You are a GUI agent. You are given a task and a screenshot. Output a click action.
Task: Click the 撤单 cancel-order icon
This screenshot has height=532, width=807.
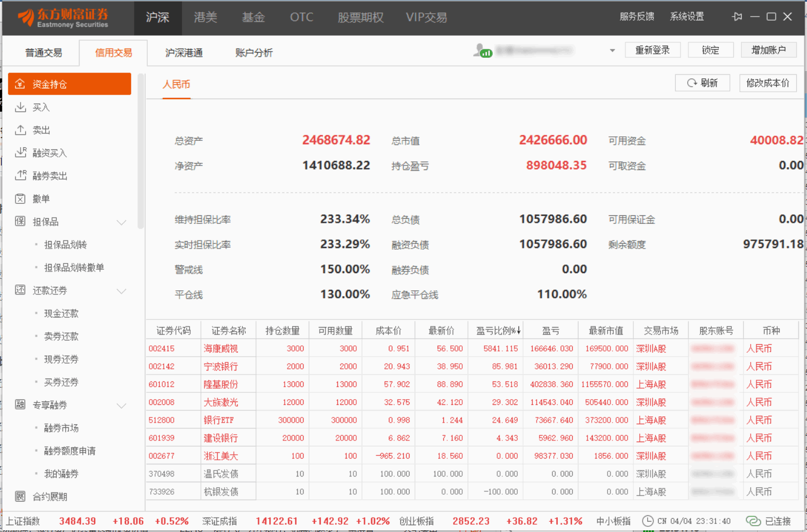pyautogui.click(x=20, y=199)
